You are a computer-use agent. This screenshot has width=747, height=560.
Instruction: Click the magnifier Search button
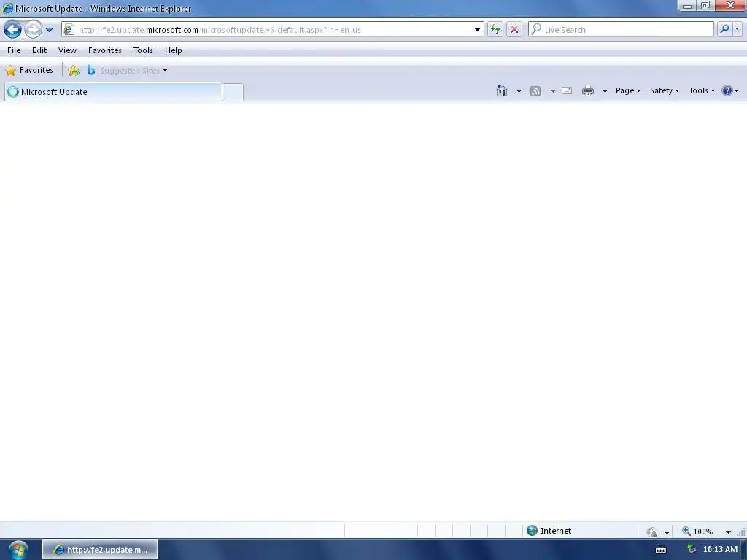pos(724,29)
